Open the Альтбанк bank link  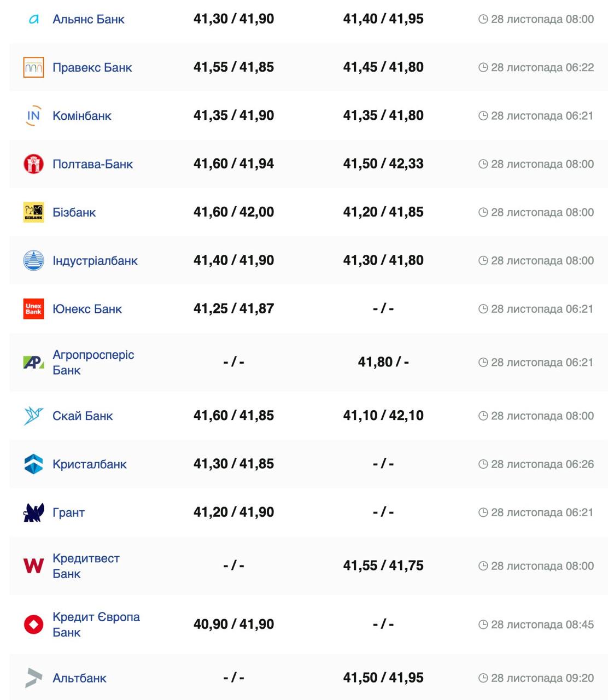click(x=79, y=678)
